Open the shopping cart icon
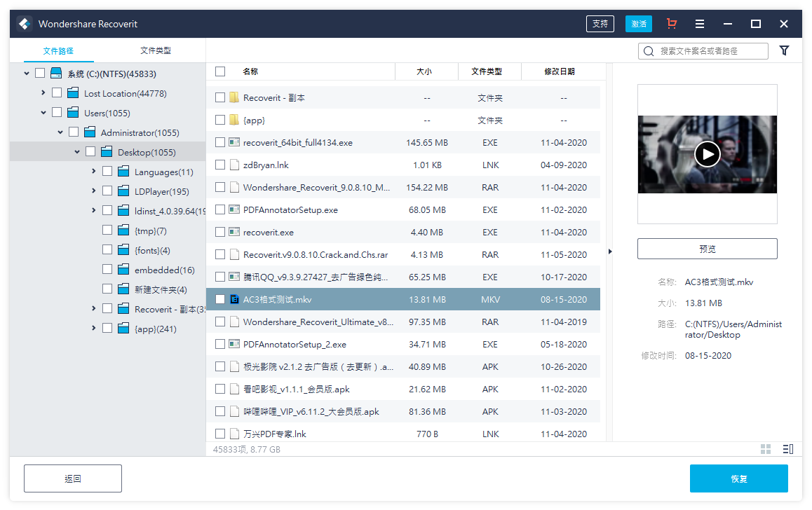Screen dimensions: 812x510 click(x=672, y=23)
